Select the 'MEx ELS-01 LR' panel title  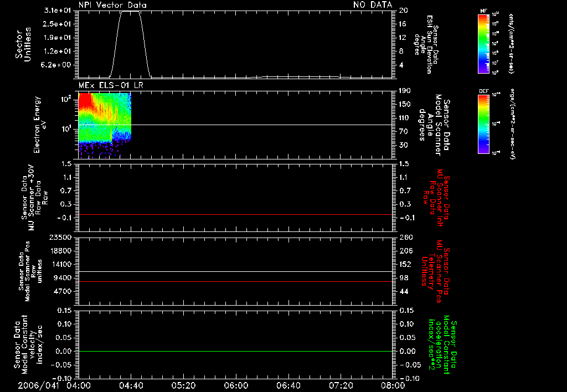point(111,85)
